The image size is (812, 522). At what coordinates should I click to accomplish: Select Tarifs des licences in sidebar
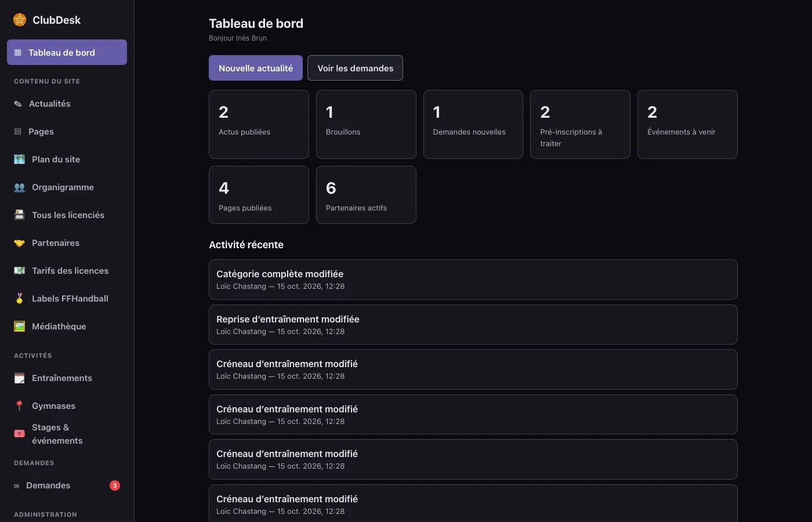(x=67, y=271)
